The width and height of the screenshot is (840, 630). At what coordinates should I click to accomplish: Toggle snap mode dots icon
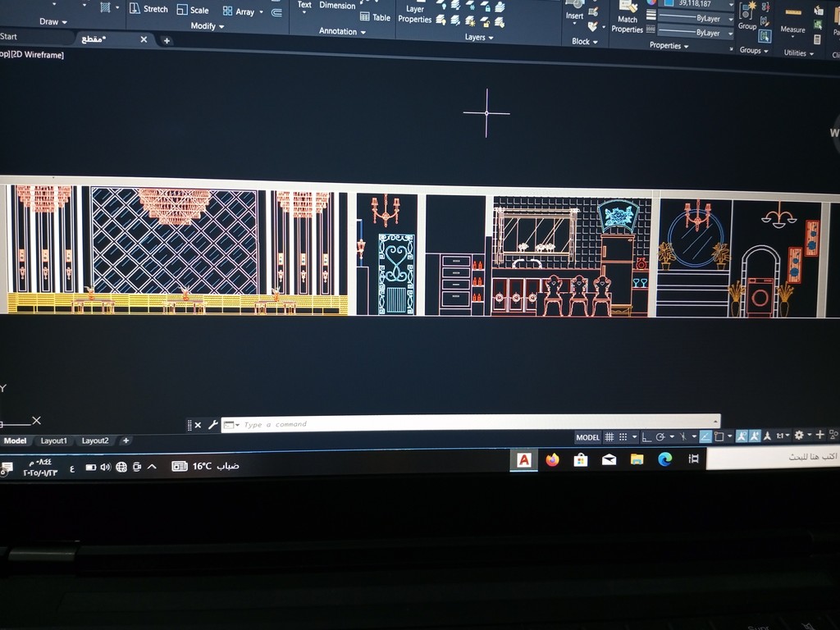(x=623, y=437)
